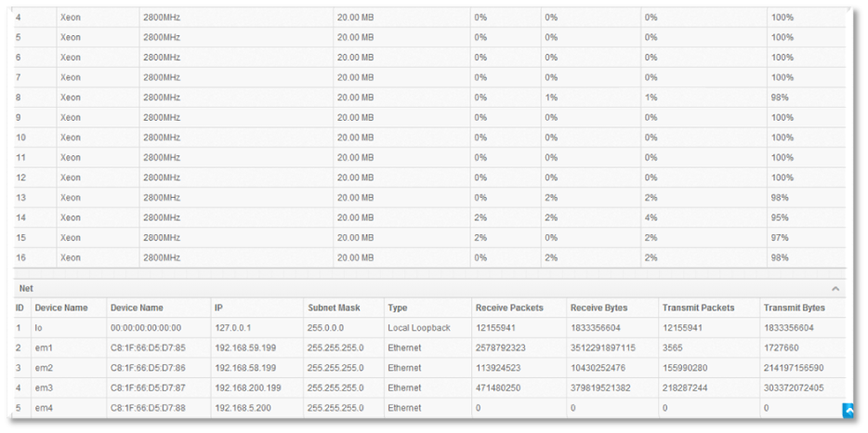Select the em1 device name cell
868x433 pixels.
(x=43, y=348)
